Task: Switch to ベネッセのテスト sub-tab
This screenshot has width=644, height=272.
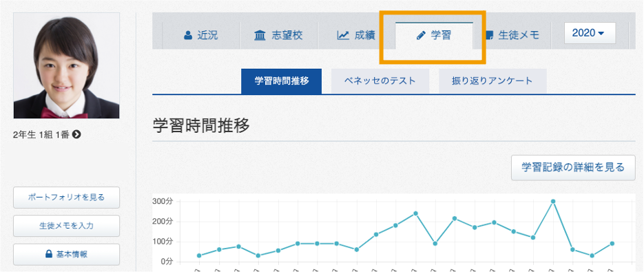Action: [380, 81]
